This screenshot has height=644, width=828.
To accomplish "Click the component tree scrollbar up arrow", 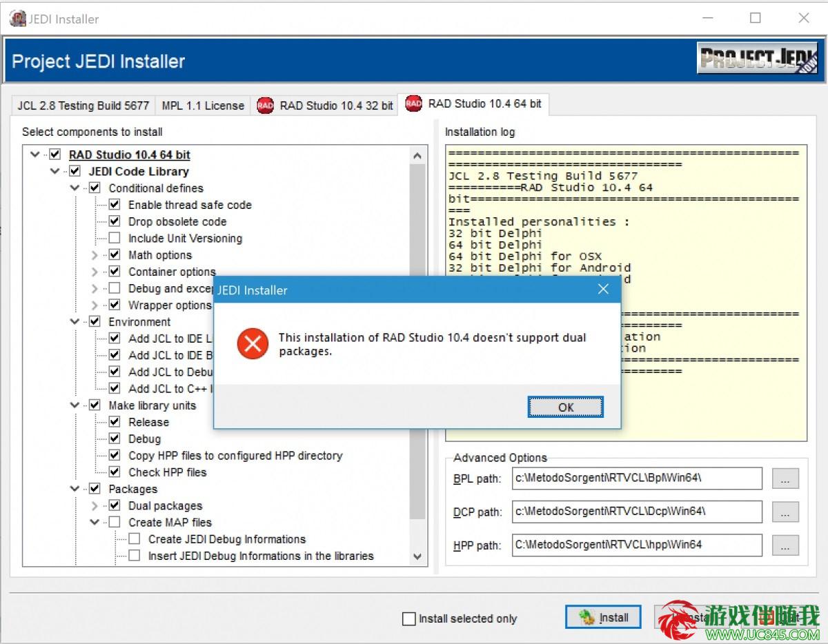I will tap(417, 155).
